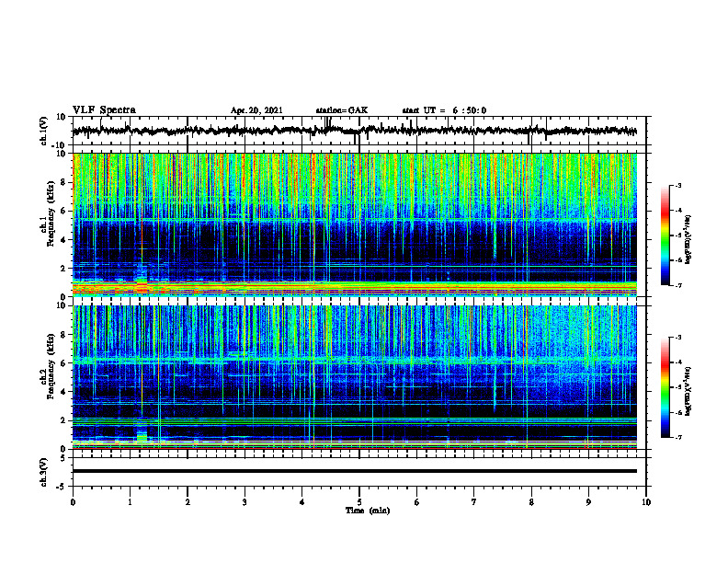728x563 pixels.
Task: Click the "6" kHz tick on ch.2 frequency axis
Action: [64, 363]
